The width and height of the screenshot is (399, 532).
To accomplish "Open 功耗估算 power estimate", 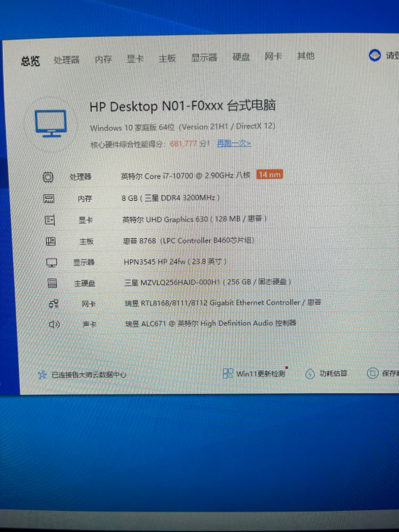I will click(x=333, y=373).
